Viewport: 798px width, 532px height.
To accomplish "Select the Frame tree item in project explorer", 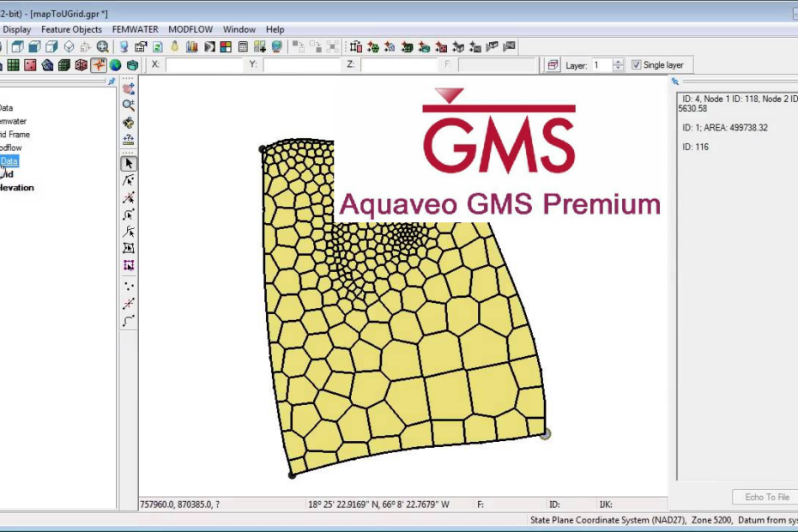I will pos(15,135).
